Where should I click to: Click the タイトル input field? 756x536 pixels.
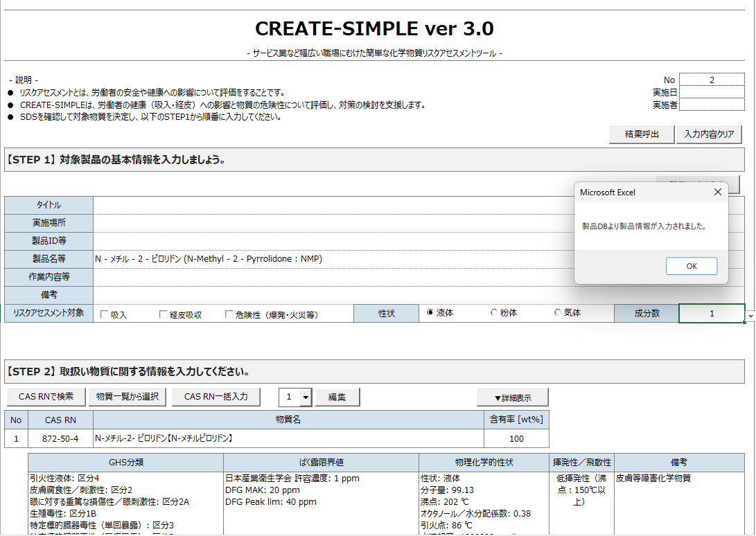click(277, 204)
